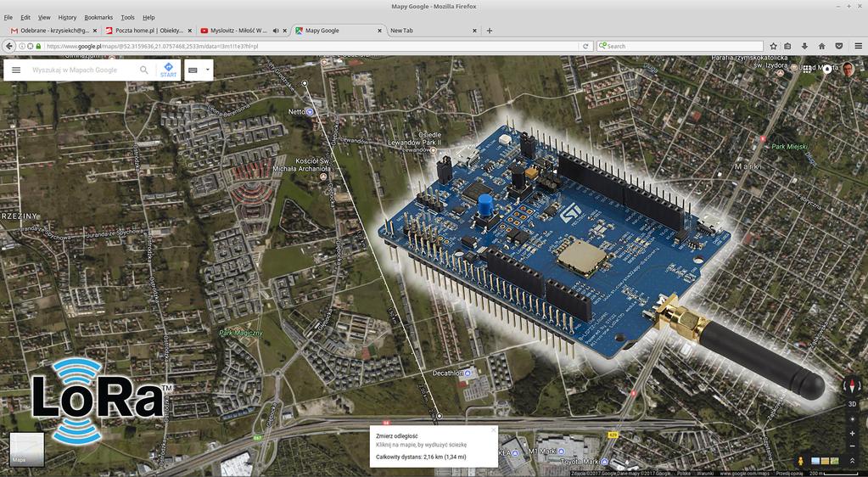Show bookmarks via clipboard list icon
The height and width of the screenshot is (477, 868).
pos(787,47)
